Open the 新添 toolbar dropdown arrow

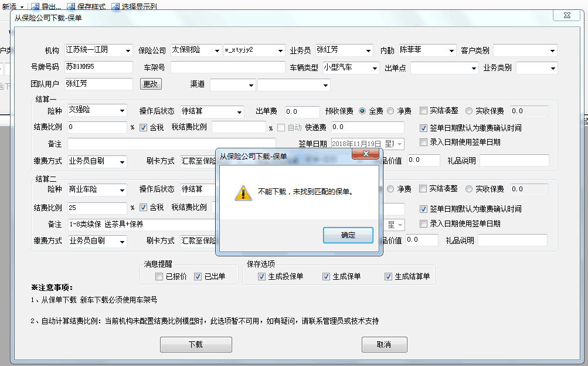click(22, 7)
